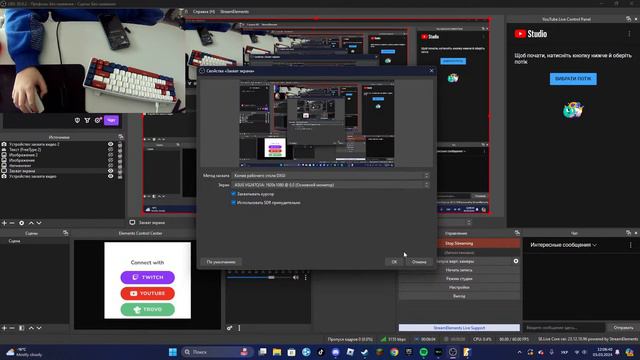Focus the chat message input field
Viewport: 640px width, 360px height.
click(564, 327)
